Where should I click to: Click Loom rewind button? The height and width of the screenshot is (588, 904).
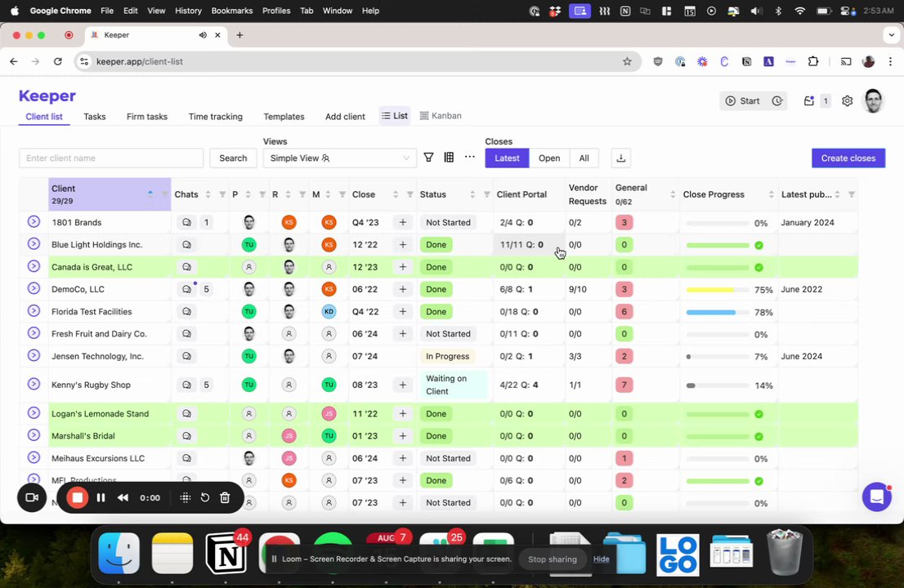[123, 497]
